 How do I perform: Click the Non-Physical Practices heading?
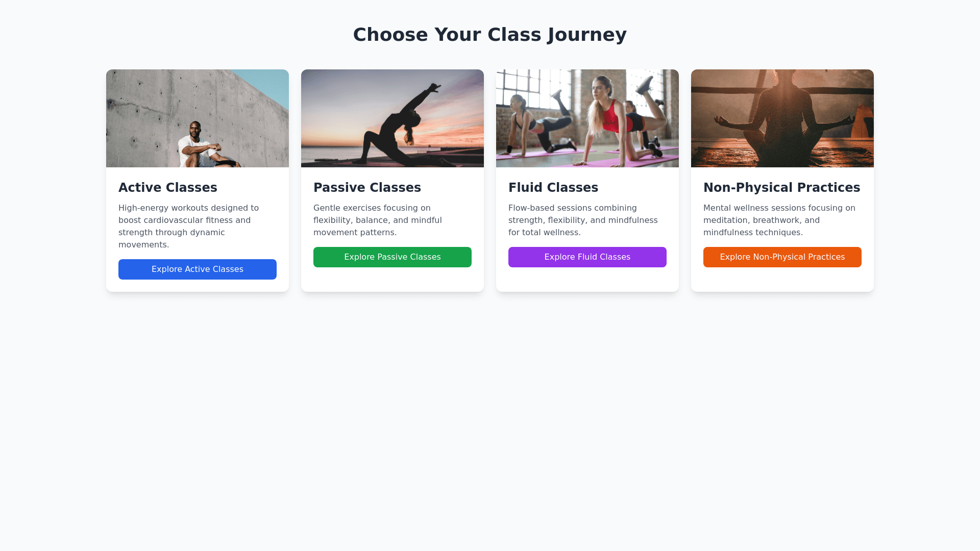coord(781,188)
